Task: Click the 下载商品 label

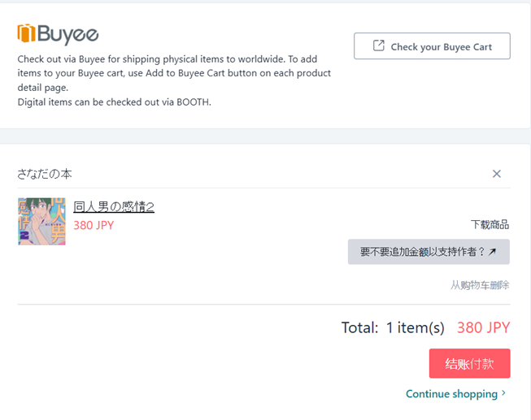Action: [490, 224]
